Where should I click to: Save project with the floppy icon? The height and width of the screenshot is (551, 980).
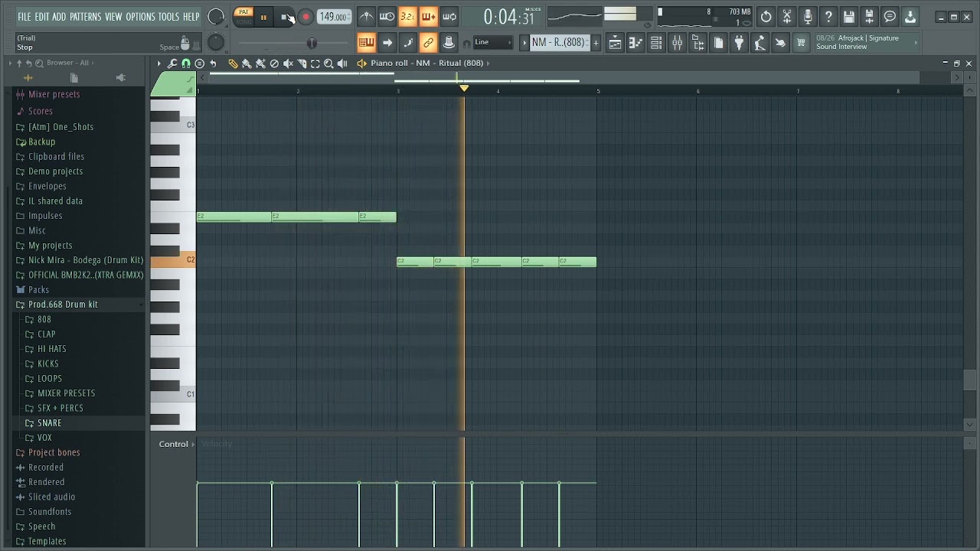pos(849,17)
